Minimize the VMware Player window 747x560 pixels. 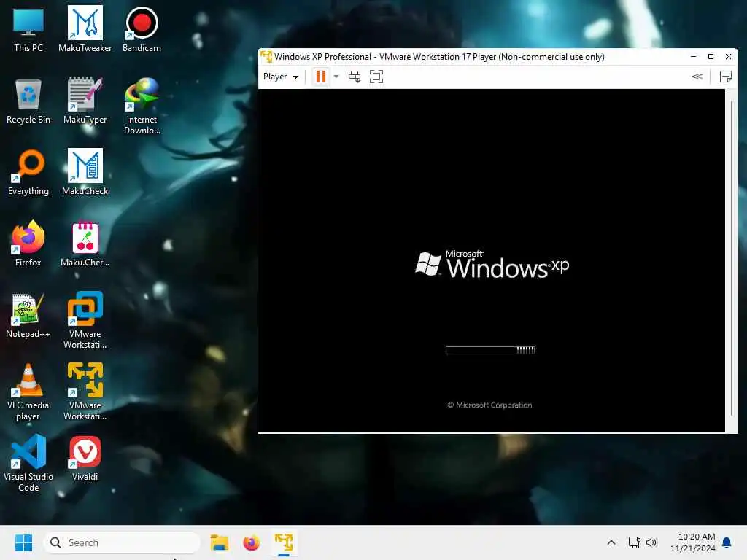pyautogui.click(x=693, y=57)
